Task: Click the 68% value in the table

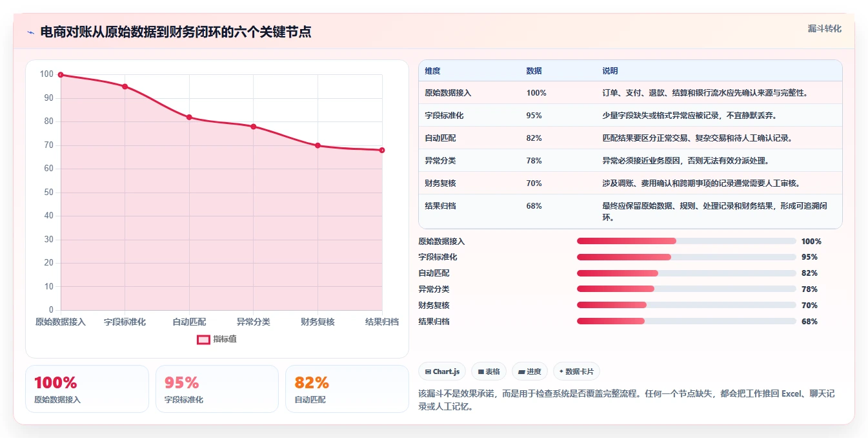Action: tap(534, 206)
